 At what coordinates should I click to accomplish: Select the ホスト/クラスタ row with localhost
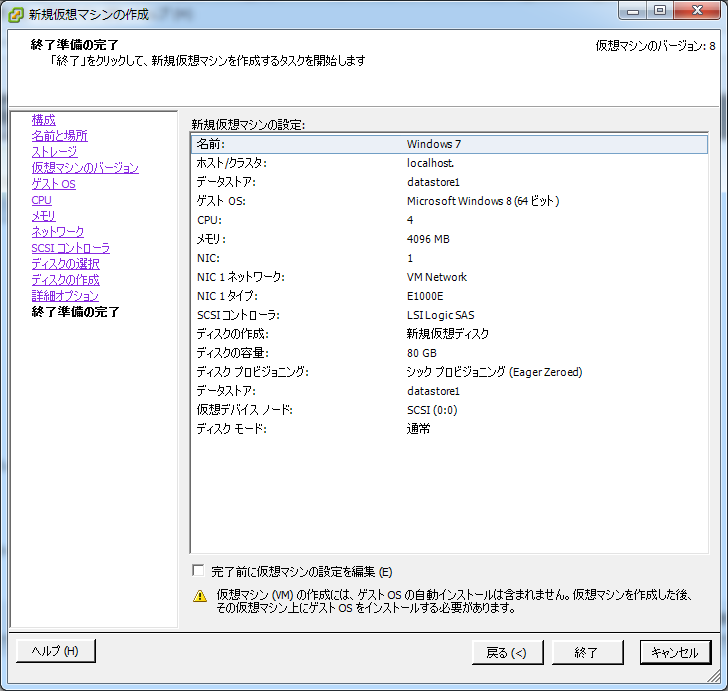click(x=449, y=163)
